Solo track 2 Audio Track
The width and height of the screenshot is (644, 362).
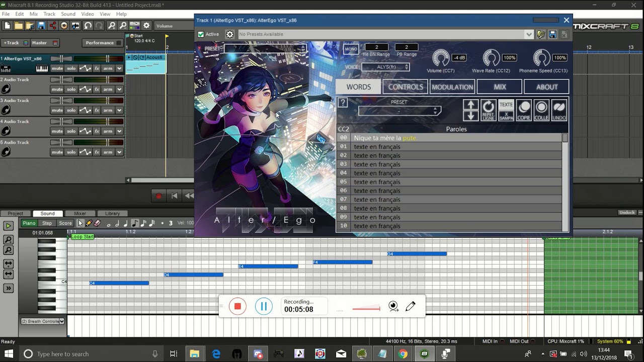click(x=71, y=89)
